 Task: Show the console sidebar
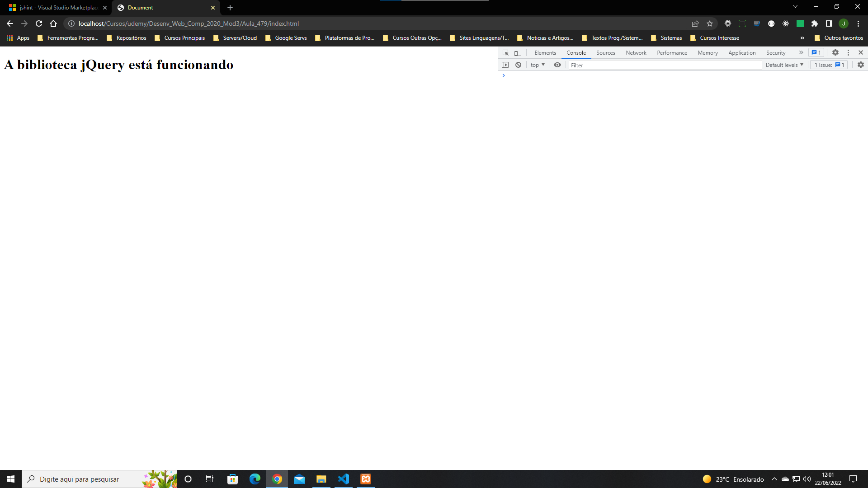coord(505,65)
